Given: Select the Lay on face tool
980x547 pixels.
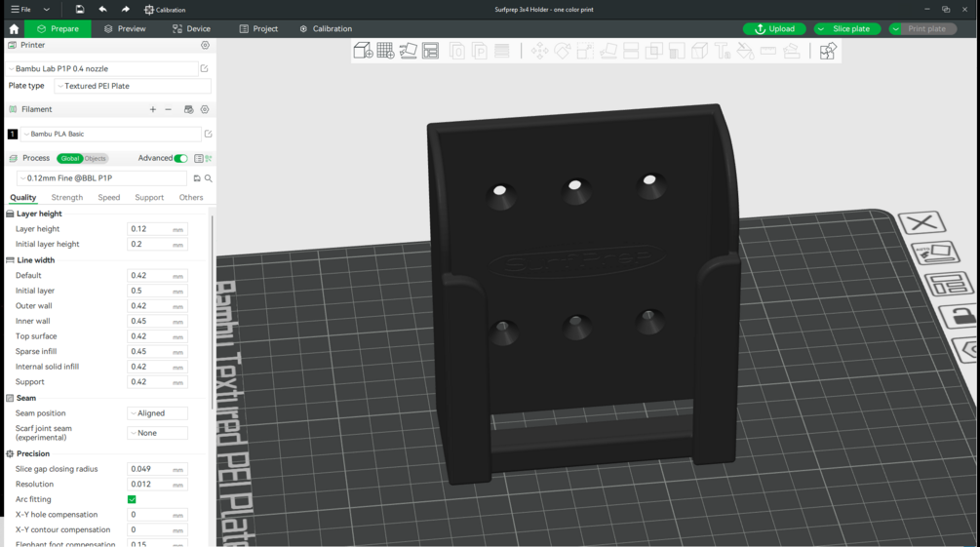Looking at the screenshot, I should click(x=608, y=51).
